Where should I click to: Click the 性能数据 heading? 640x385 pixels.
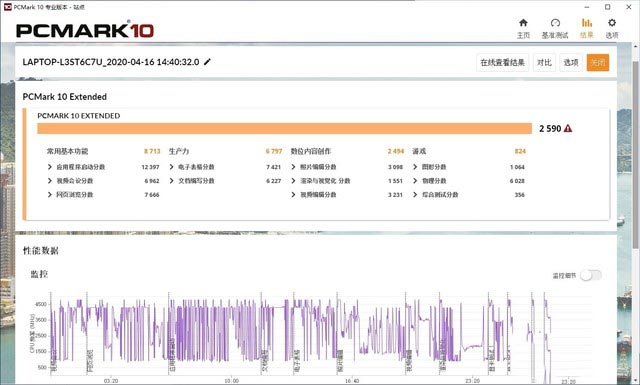(x=40, y=251)
